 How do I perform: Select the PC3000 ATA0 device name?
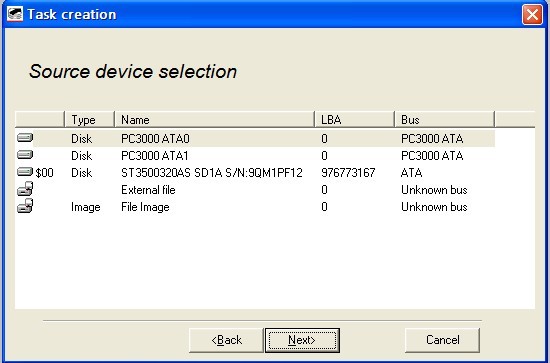(x=155, y=139)
